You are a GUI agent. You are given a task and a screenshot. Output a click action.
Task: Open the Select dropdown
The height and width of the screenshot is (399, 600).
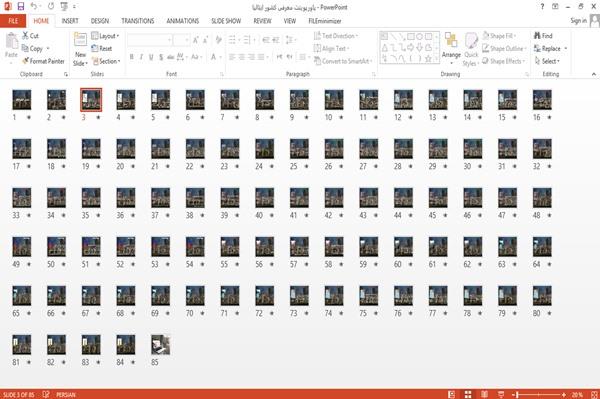pos(547,61)
